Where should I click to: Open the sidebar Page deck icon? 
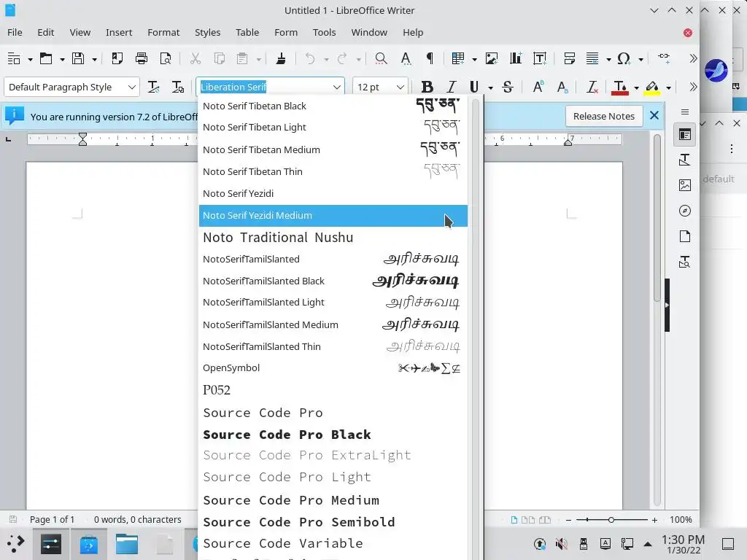click(x=685, y=236)
